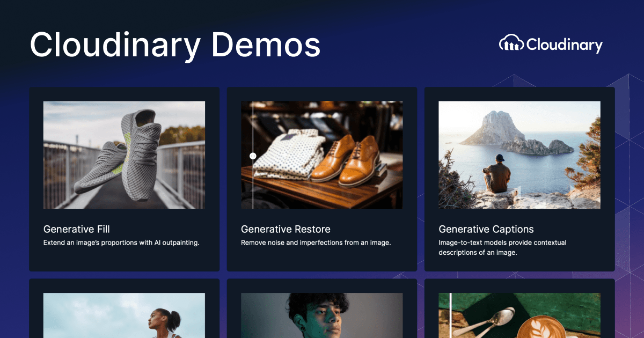
Task: Click the AI outpainting description under Generative Fill
Action: click(121, 243)
